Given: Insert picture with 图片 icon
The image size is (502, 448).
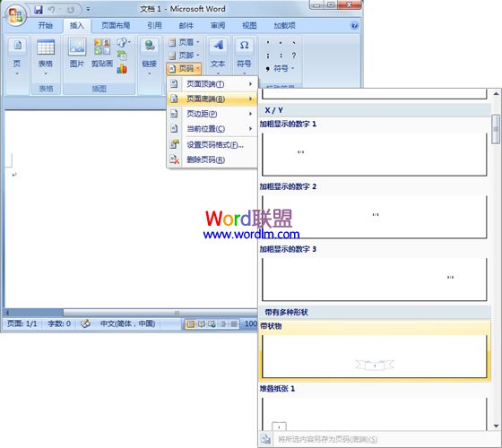Looking at the screenshot, I should tap(77, 54).
